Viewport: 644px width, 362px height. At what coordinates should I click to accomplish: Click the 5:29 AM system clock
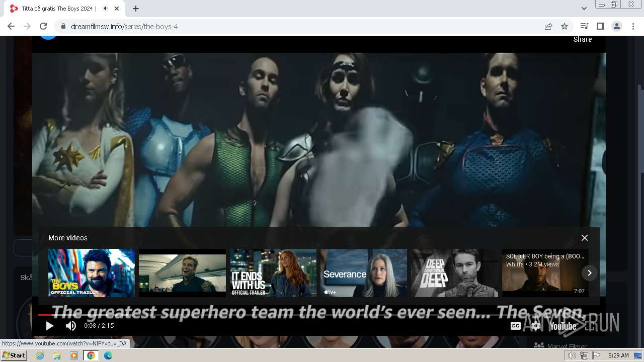click(618, 355)
